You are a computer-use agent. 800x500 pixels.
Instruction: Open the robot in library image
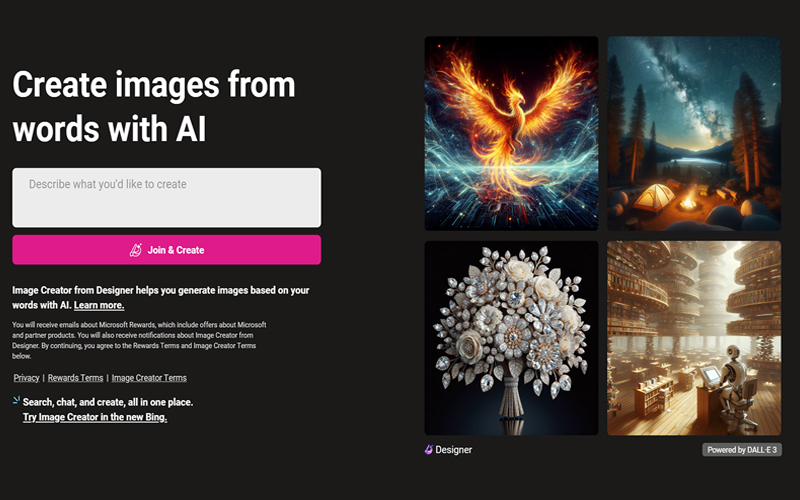[x=694, y=338]
